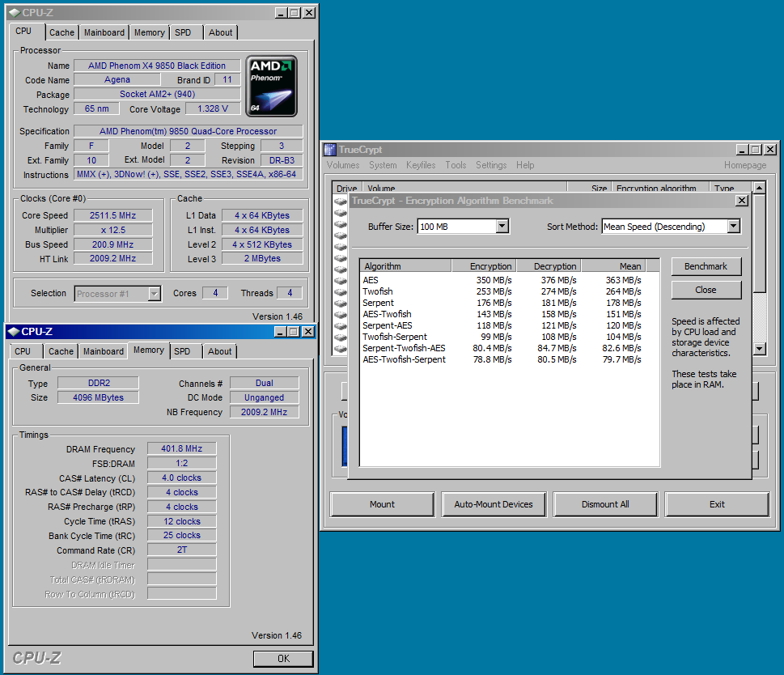784x675 pixels.
Task: Click the Mean column header
Action: (x=613, y=266)
